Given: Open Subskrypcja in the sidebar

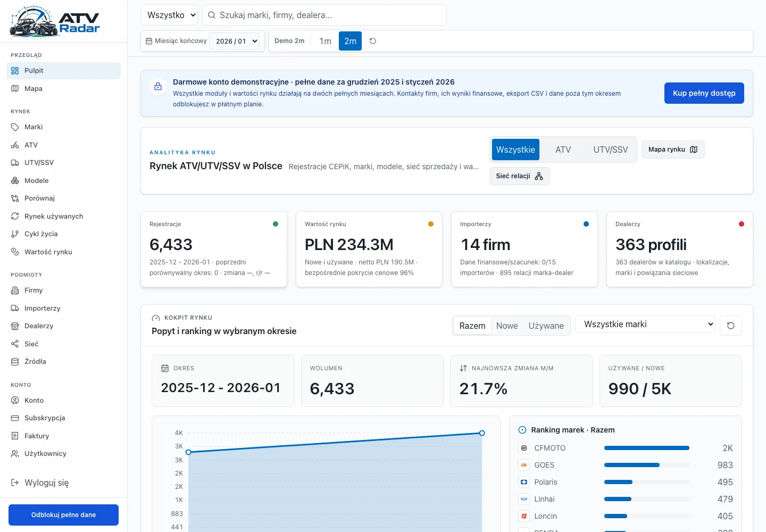Looking at the screenshot, I should coord(64,418).
